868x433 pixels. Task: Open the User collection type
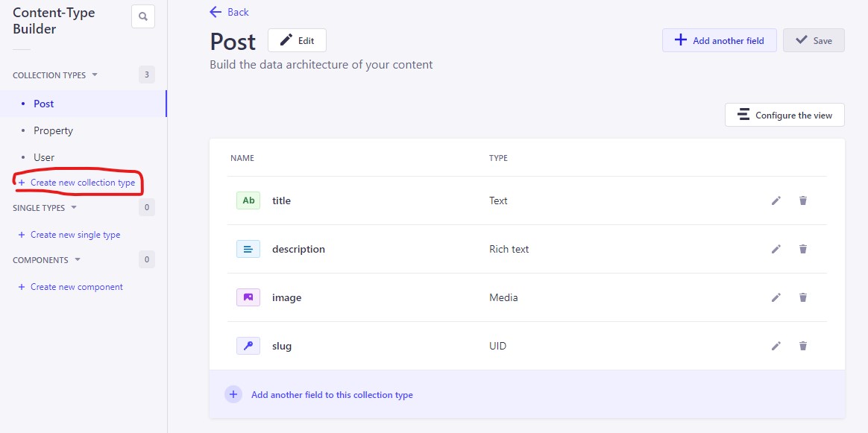[44, 157]
